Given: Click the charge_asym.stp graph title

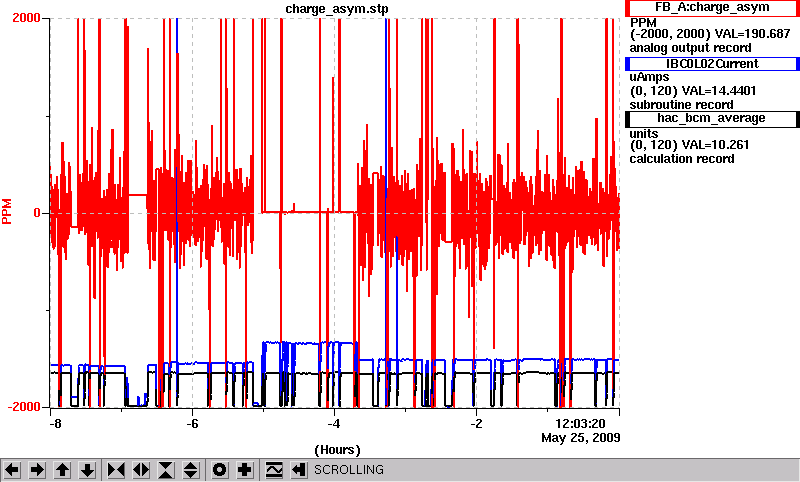Looking at the screenshot, I should click(x=337, y=9).
